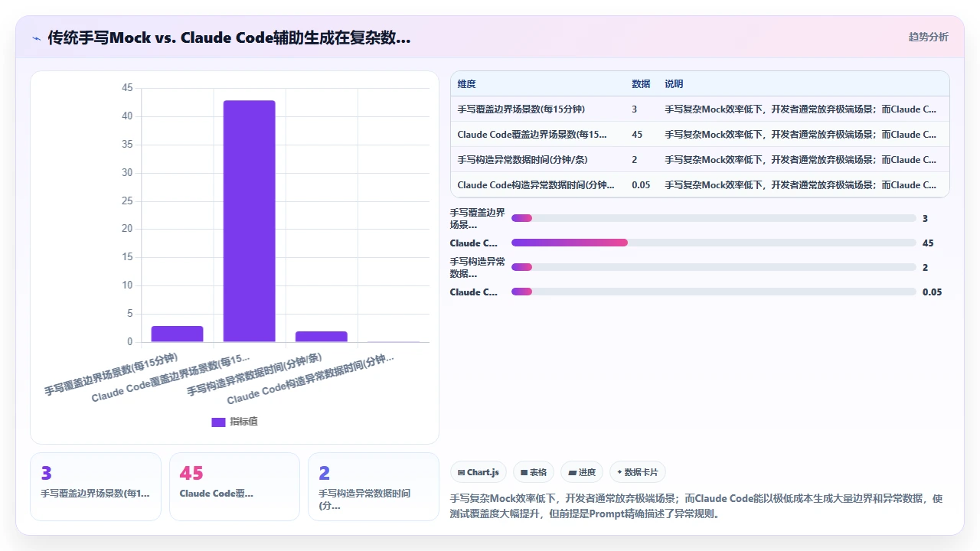Viewport: 980px width, 551px height.
Task: Select table row Claude Code构造异常数据时间
Action: (x=700, y=184)
